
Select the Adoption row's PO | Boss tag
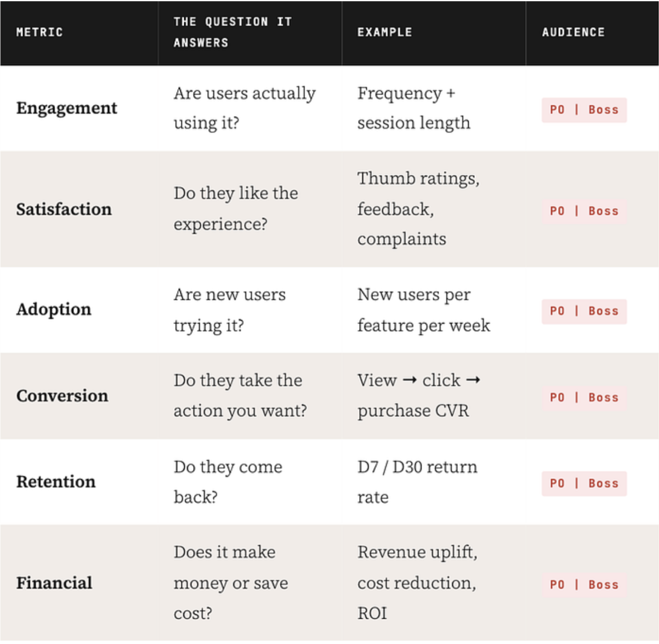[584, 311]
